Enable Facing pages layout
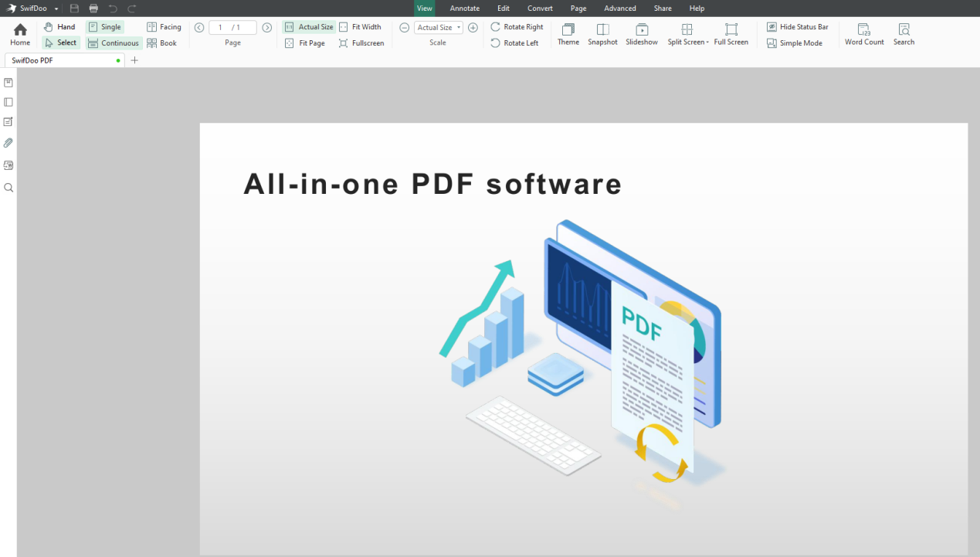This screenshot has width=980, height=557. pyautogui.click(x=164, y=27)
